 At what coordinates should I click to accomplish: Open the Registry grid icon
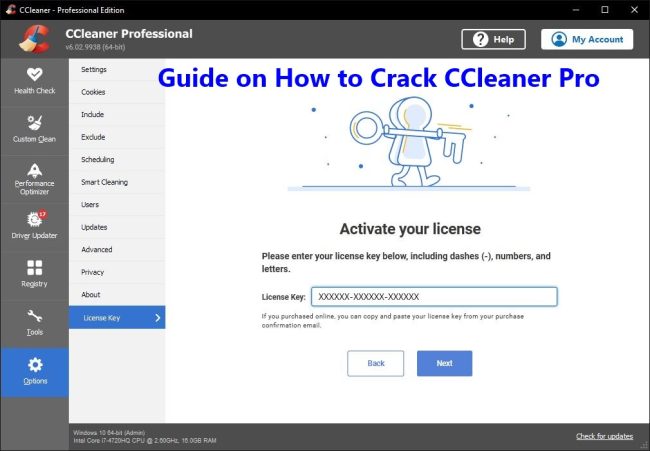pyautogui.click(x=34, y=267)
